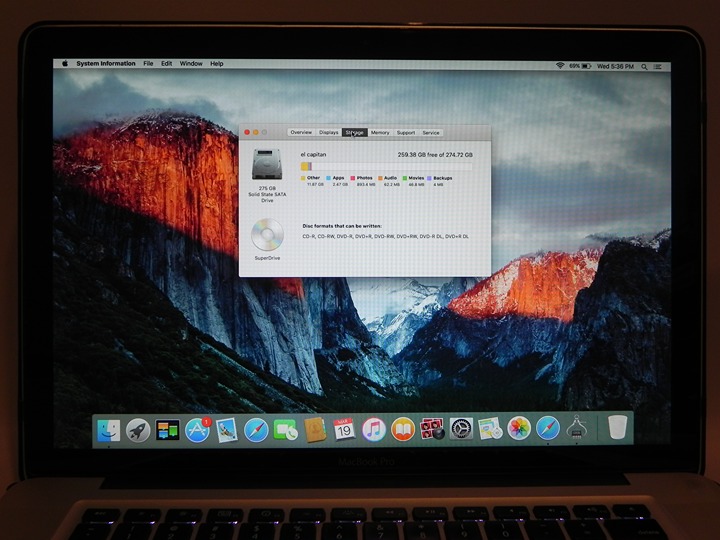Click the orange Audio color swatch
The image size is (720, 540).
click(380, 178)
